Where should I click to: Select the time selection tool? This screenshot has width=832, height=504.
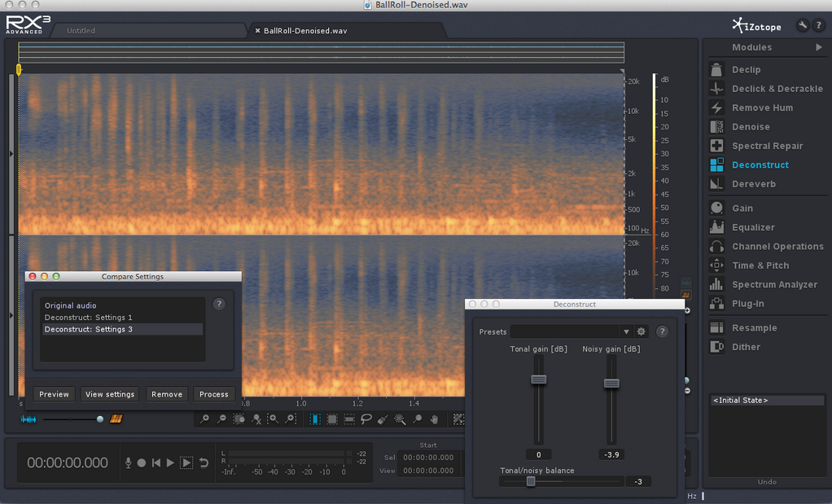[x=315, y=419]
